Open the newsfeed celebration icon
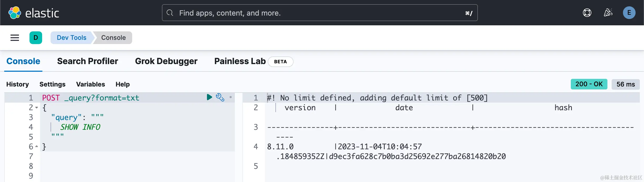Image resolution: width=644 pixels, height=182 pixels. [x=608, y=13]
